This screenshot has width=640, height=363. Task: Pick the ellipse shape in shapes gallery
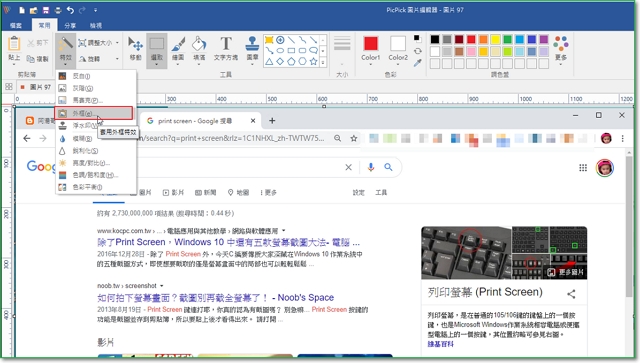(x=280, y=51)
